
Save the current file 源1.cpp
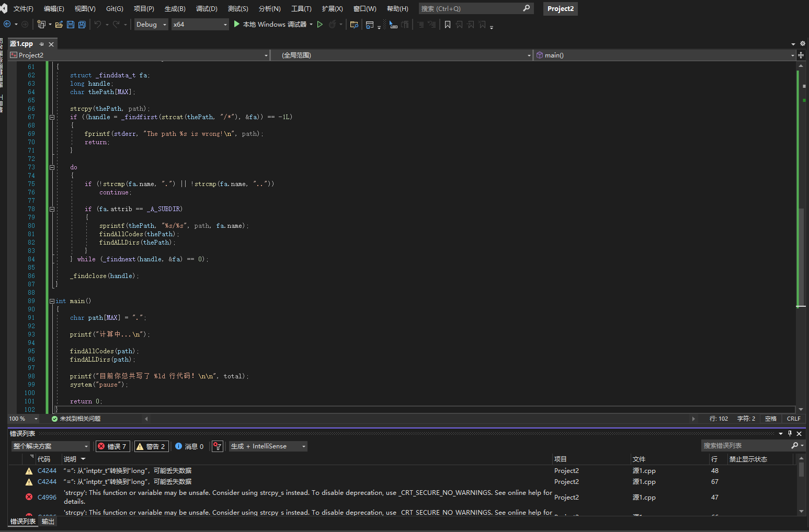click(71, 24)
